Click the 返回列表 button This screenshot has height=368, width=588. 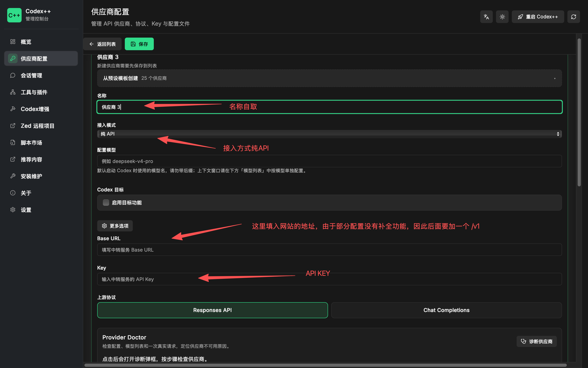point(102,44)
